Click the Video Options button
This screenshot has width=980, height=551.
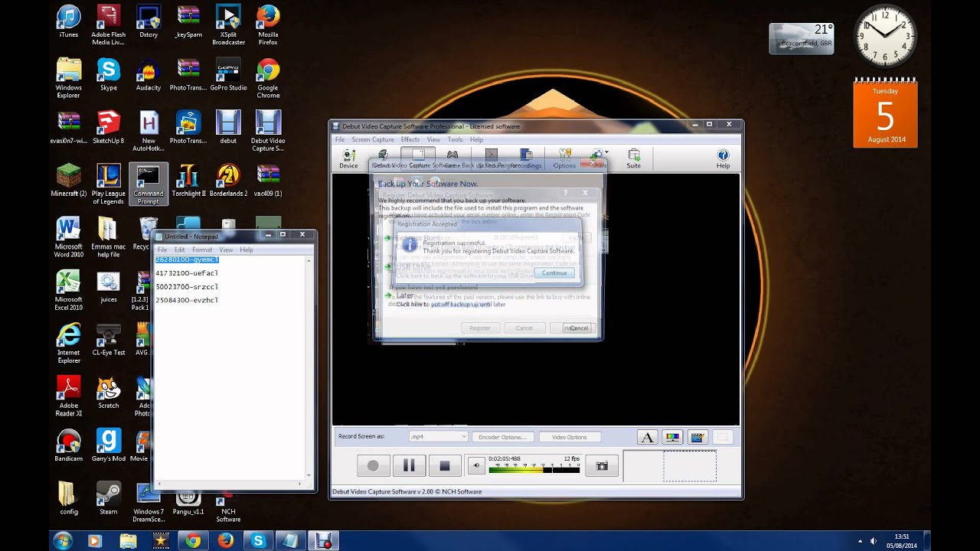(569, 437)
